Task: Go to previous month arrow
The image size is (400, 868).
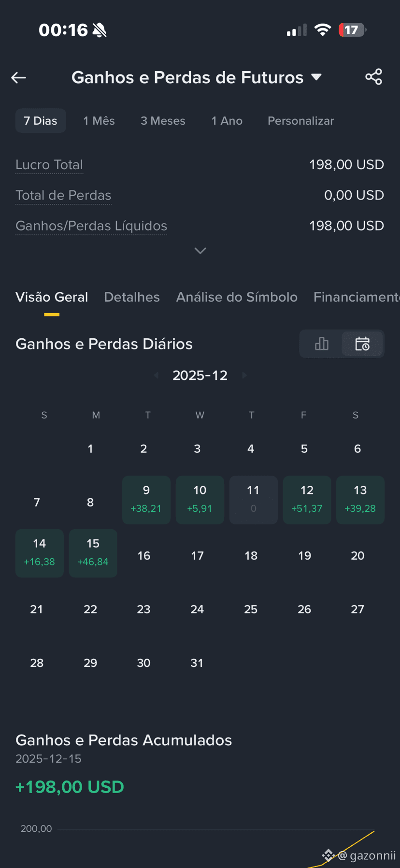Action: click(156, 375)
